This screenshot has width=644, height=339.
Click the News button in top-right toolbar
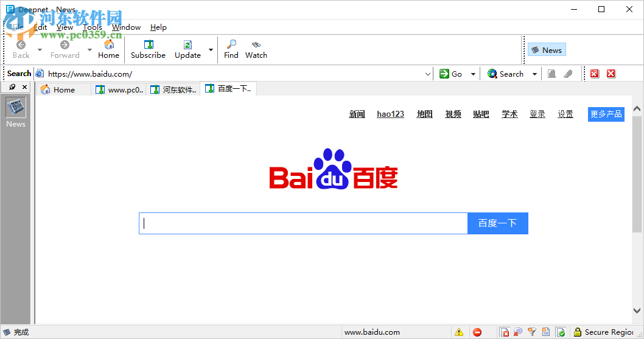tap(547, 50)
